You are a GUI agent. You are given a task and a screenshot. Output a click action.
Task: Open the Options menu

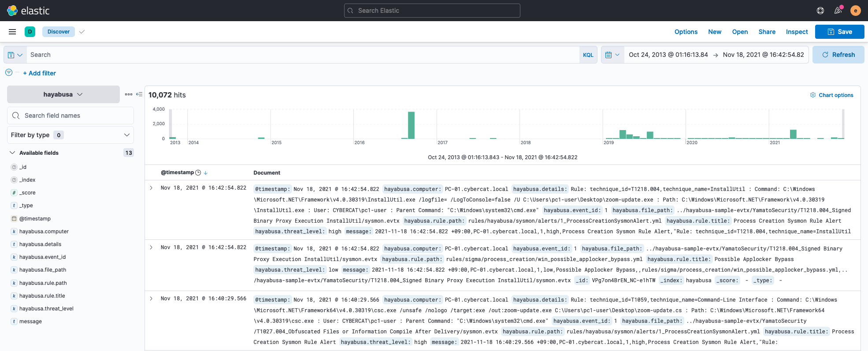click(x=686, y=32)
